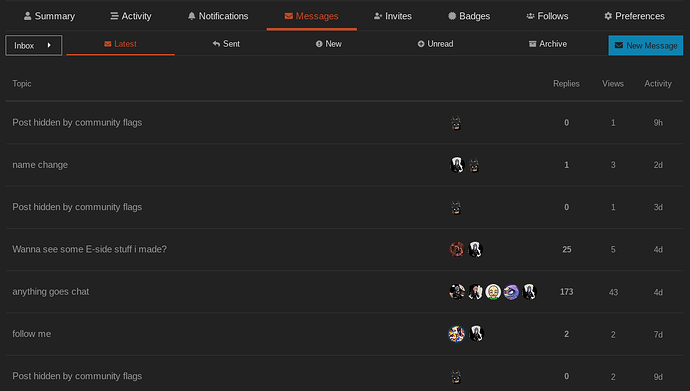This screenshot has height=391, width=690.
Task: Click the bald cartoon avatar in anything goes chat
Action: click(493, 292)
